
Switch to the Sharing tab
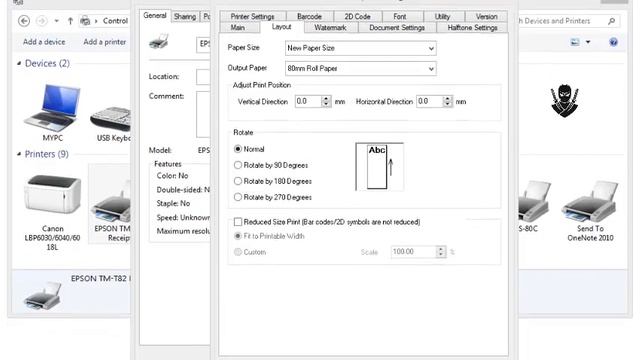[x=184, y=16]
